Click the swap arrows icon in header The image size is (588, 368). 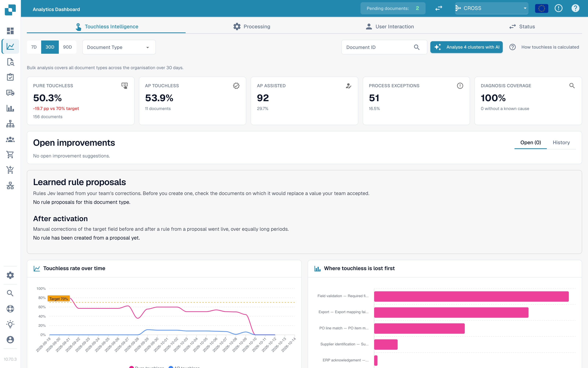pyautogui.click(x=439, y=8)
